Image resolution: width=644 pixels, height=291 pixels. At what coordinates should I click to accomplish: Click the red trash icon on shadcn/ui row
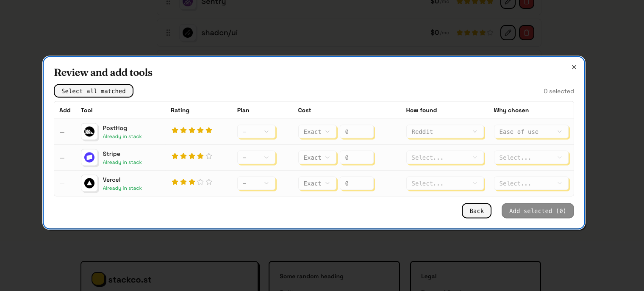click(x=526, y=33)
